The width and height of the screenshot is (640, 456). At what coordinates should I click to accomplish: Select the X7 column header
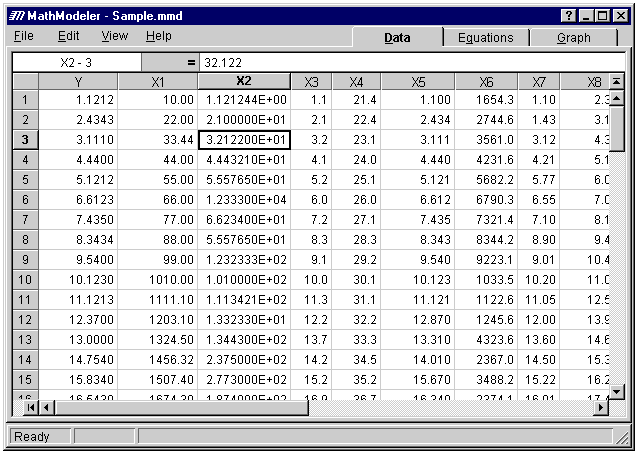(539, 82)
